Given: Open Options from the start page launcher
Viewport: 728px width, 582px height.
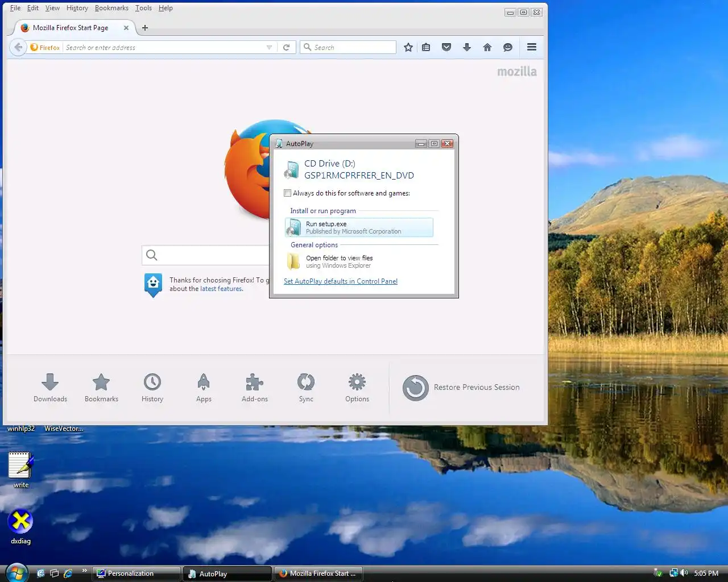Looking at the screenshot, I should tap(357, 388).
